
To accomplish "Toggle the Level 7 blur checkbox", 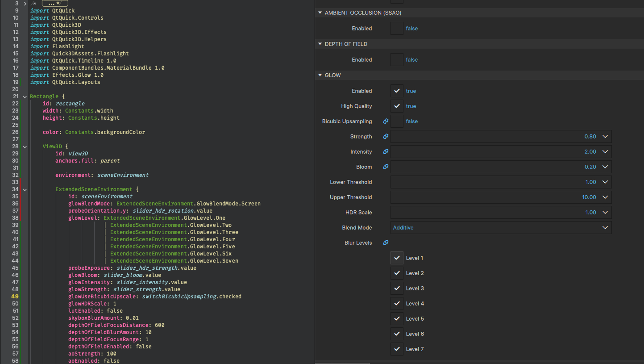I will click(x=397, y=349).
